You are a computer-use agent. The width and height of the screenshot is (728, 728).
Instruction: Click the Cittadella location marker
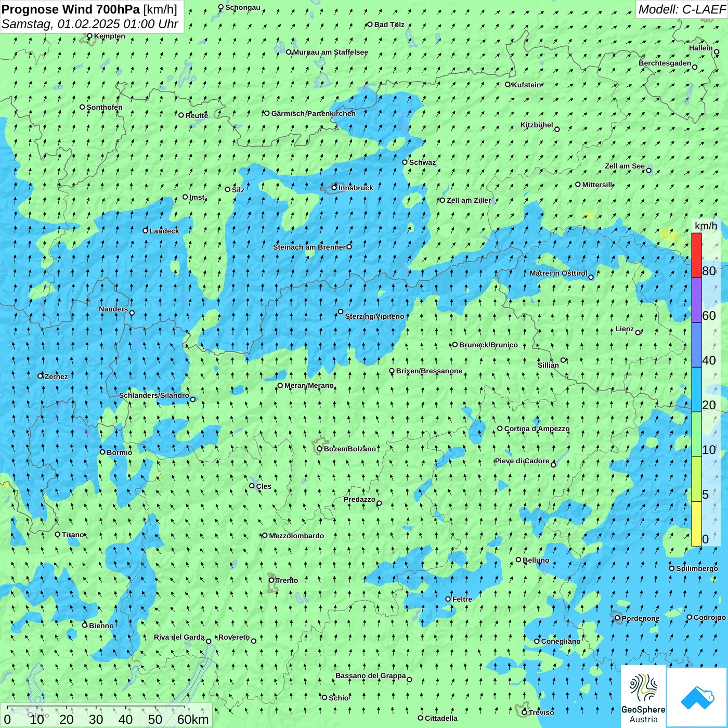pos(420,718)
